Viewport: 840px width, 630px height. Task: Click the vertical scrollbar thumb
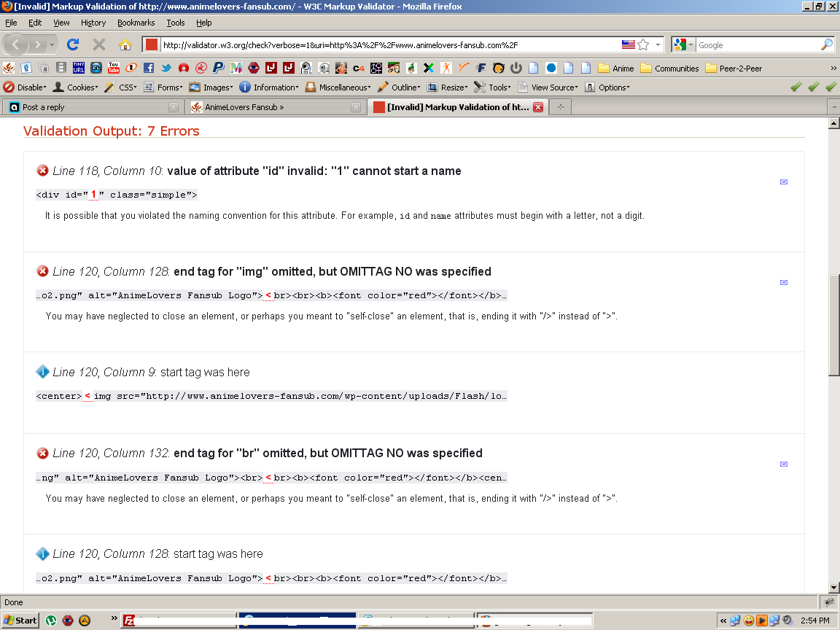tap(833, 325)
